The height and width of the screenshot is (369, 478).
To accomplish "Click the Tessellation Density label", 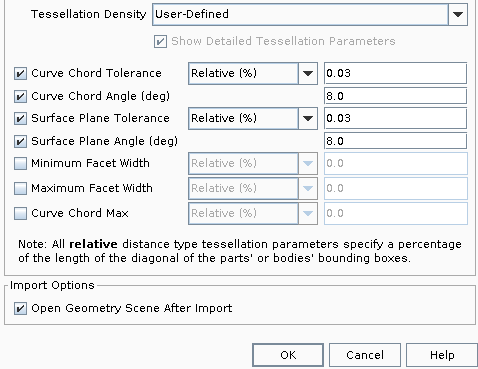I will 88,14.
